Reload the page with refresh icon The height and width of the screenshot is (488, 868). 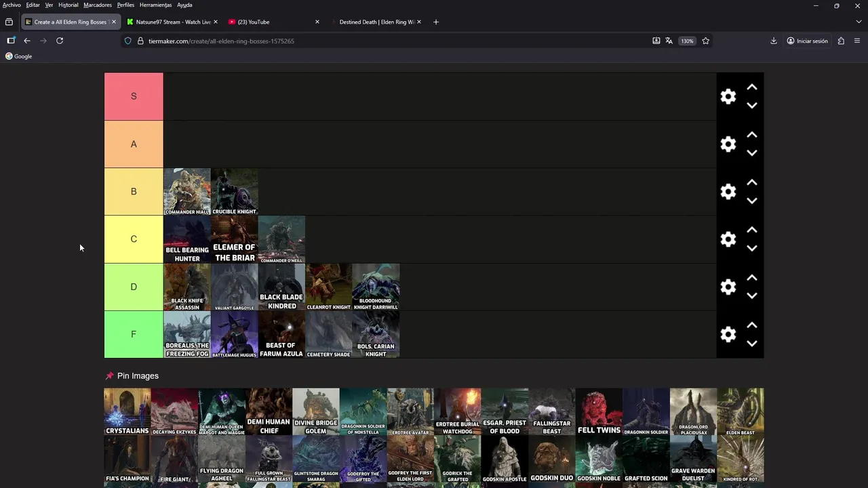pos(60,41)
